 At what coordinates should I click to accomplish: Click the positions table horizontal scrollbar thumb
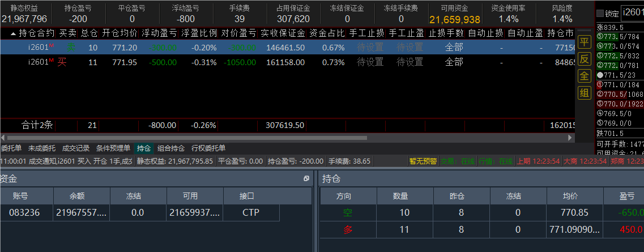[x=187, y=138]
